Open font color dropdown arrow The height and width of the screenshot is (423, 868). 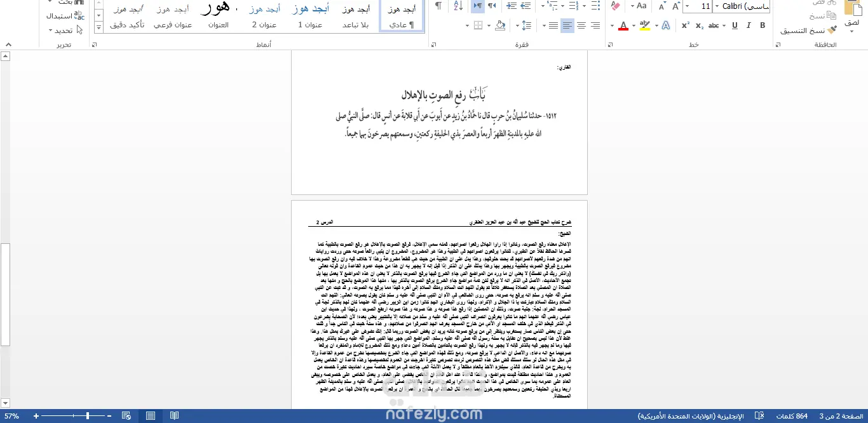coord(612,25)
